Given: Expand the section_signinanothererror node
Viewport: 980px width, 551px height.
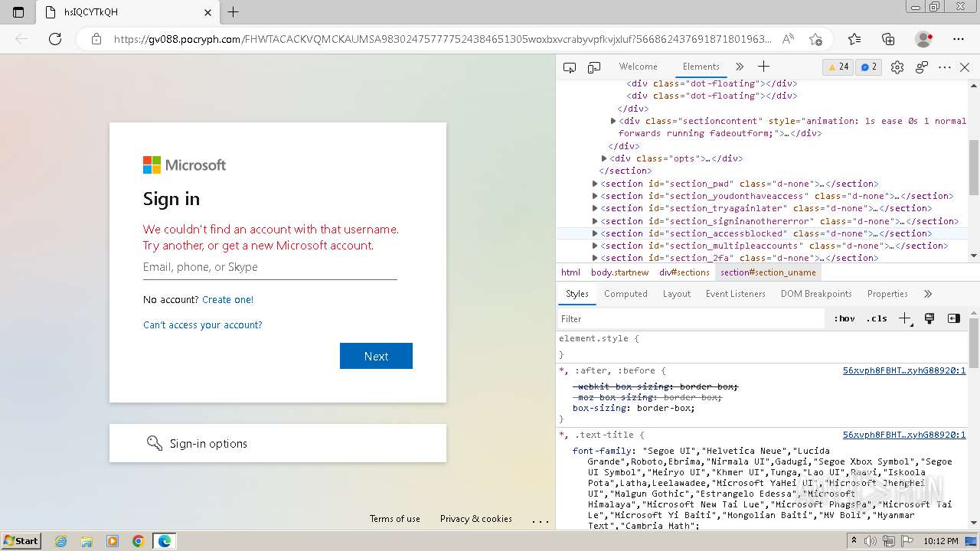Looking at the screenshot, I should pyautogui.click(x=595, y=221).
